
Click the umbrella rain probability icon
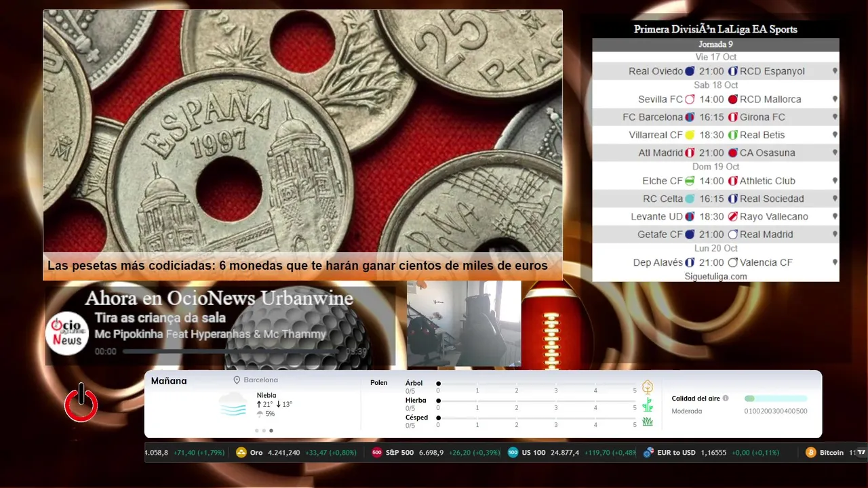[260, 413]
